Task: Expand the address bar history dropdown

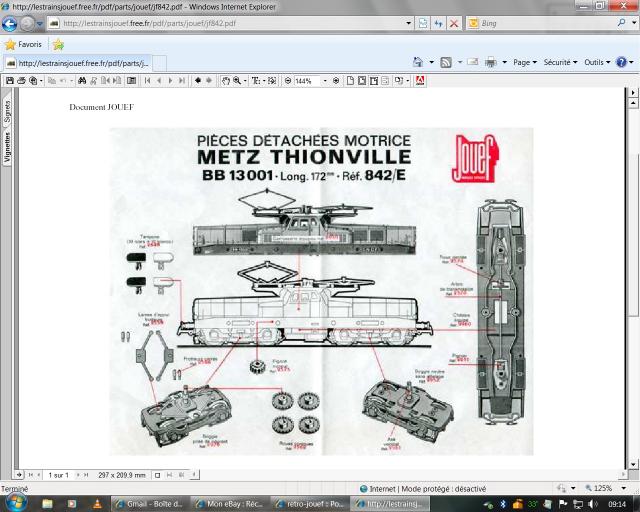Action: pos(408,23)
